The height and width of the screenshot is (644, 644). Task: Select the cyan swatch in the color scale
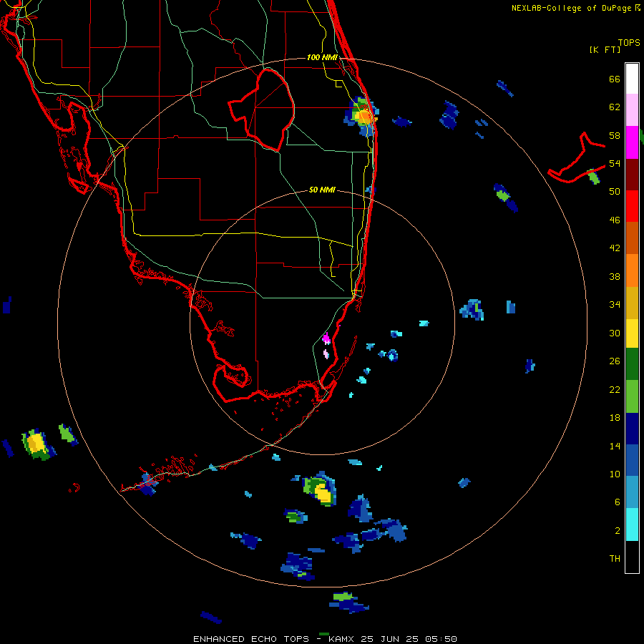tap(632, 525)
